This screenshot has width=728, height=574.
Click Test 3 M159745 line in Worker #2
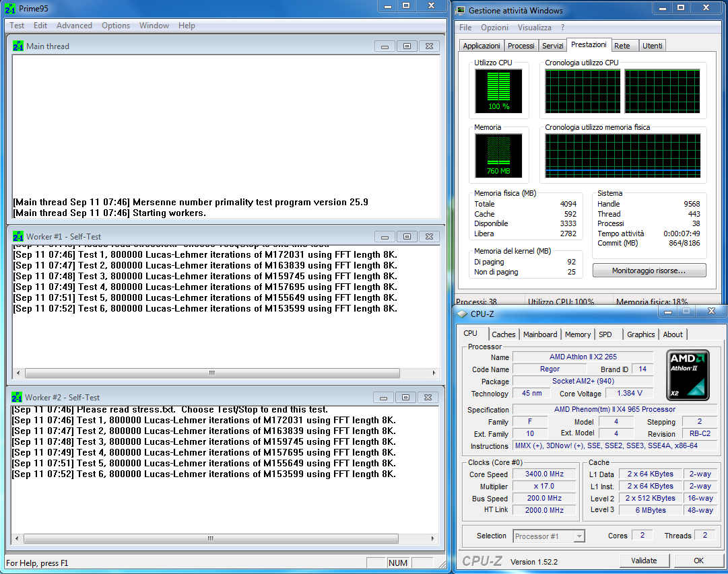tap(204, 441)
